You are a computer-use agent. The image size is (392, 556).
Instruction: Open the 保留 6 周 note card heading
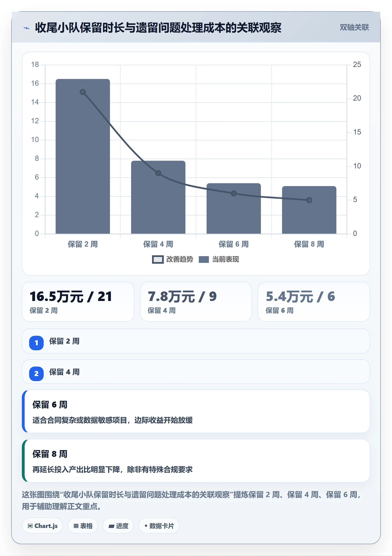(50, 405)
